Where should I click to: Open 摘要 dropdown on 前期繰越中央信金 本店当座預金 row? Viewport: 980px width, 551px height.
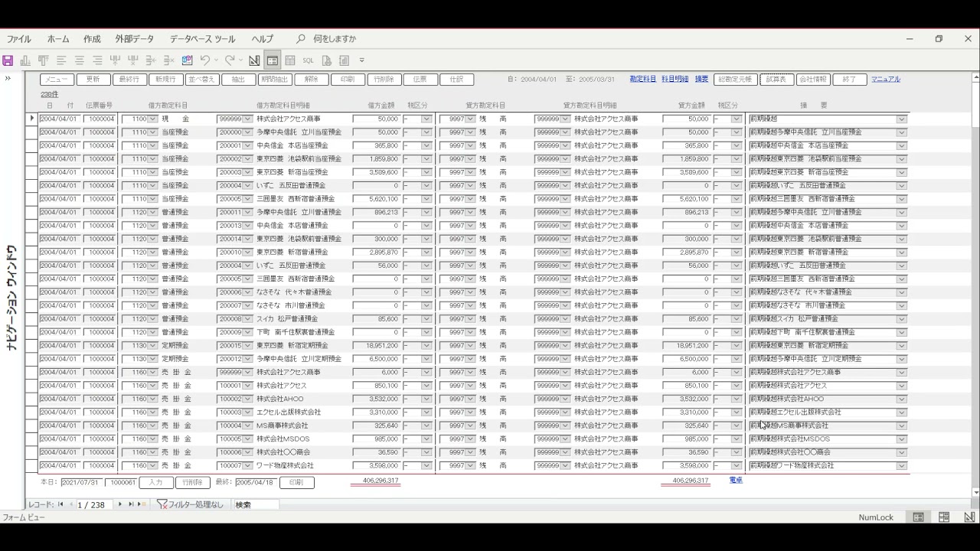pos(902,145)
